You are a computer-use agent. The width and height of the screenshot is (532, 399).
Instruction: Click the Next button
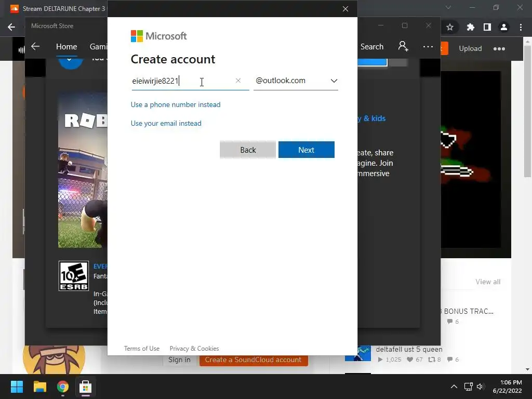[x=307, y=150]
